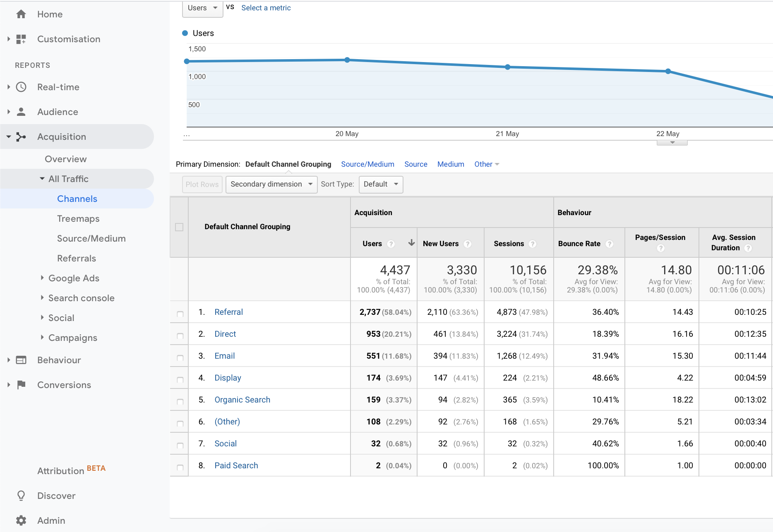Open the Paid Search channel link

click(x=236, y=465)
